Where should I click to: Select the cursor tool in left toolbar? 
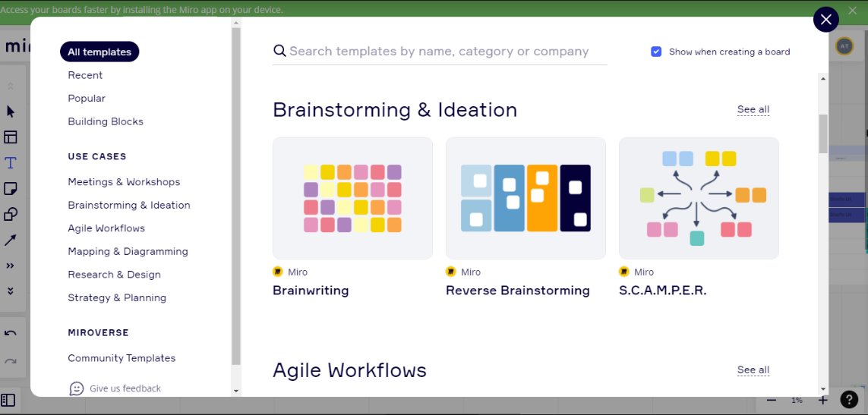(x=11, y=112)
